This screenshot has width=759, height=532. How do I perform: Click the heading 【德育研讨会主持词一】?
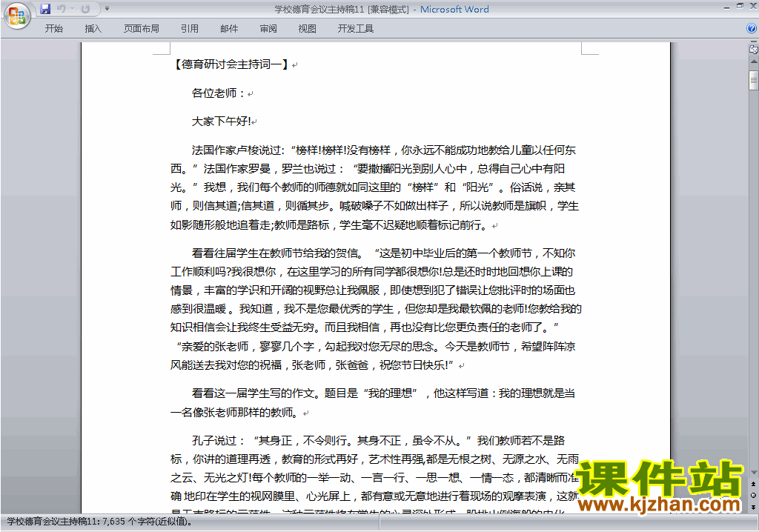(x=231, y=64)
